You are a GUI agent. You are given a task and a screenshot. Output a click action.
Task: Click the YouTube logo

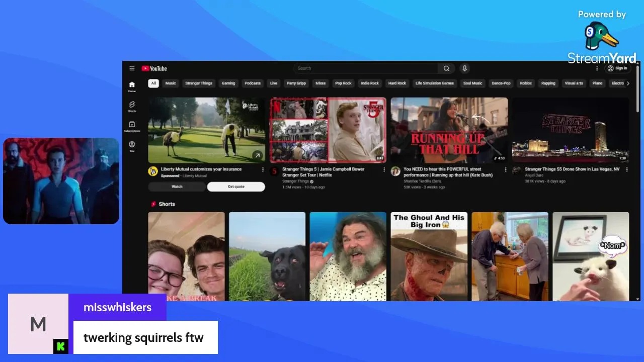[x=154, y=68]
